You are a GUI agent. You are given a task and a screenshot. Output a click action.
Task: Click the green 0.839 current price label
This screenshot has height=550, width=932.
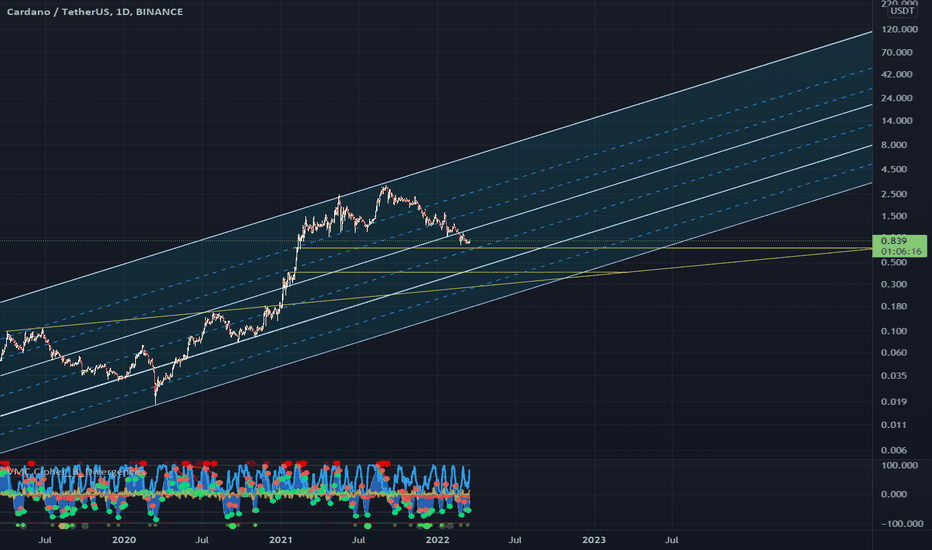pyautogui.click(x=899, y=246)
